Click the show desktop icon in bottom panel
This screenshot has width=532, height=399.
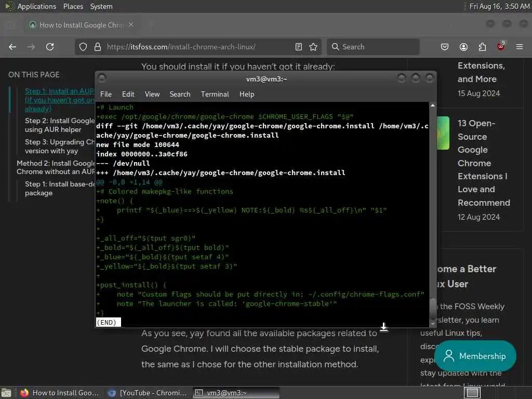6,393
